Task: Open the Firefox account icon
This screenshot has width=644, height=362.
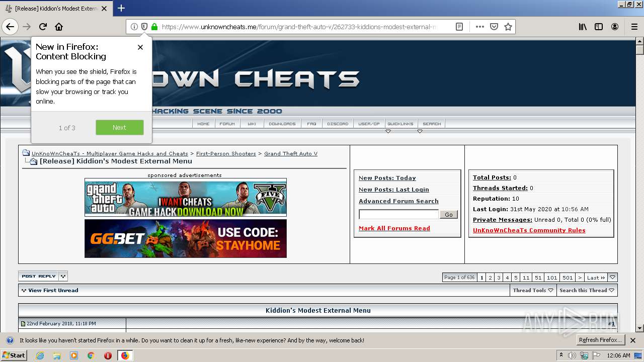Action: coord(615,27)
